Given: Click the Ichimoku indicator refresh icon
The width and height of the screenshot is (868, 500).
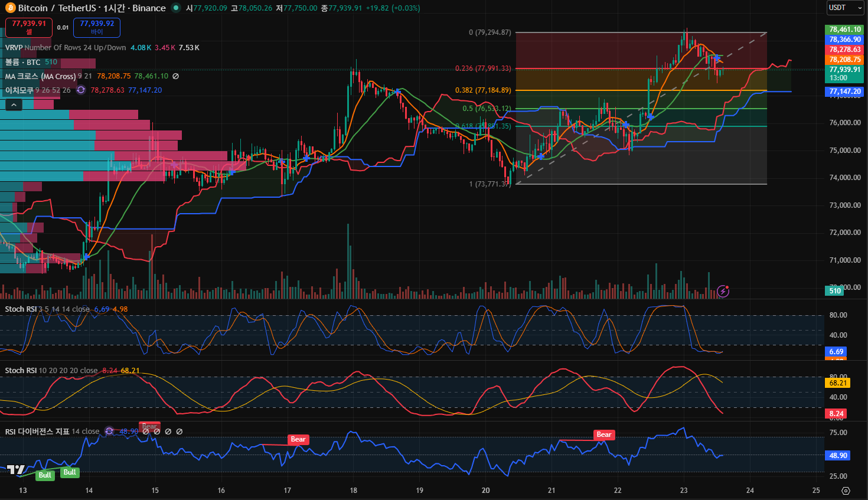Looking at the screenshot, I should click(x=81, y=90).
